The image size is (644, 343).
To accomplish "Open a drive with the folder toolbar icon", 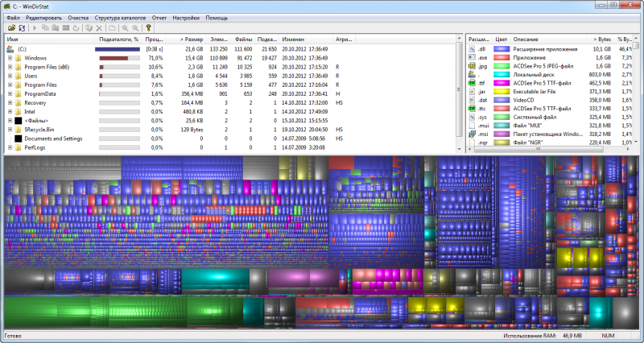I will click(11, 28).
